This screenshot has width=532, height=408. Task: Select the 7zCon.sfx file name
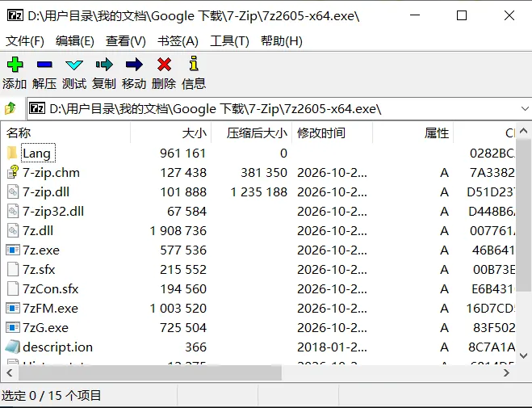51,289
